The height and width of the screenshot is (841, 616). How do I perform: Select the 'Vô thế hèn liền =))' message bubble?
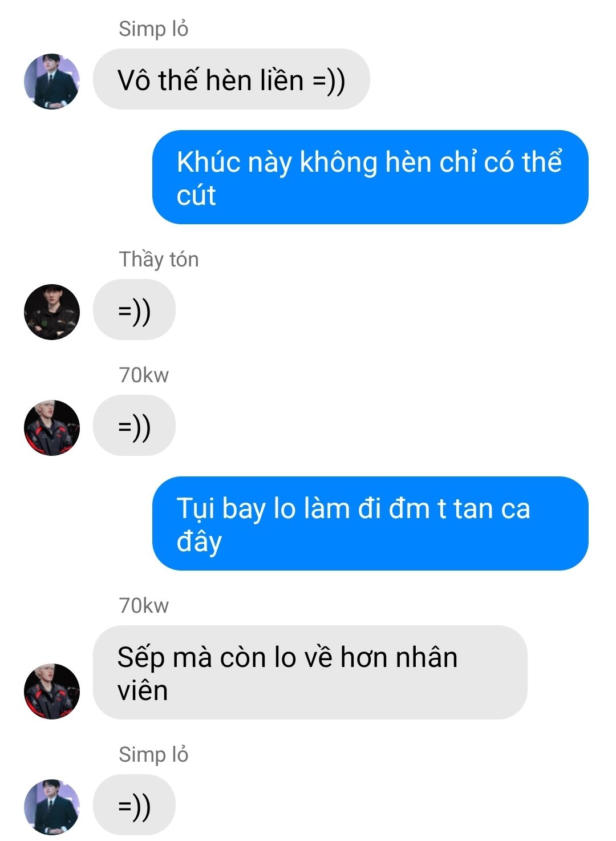232,79
